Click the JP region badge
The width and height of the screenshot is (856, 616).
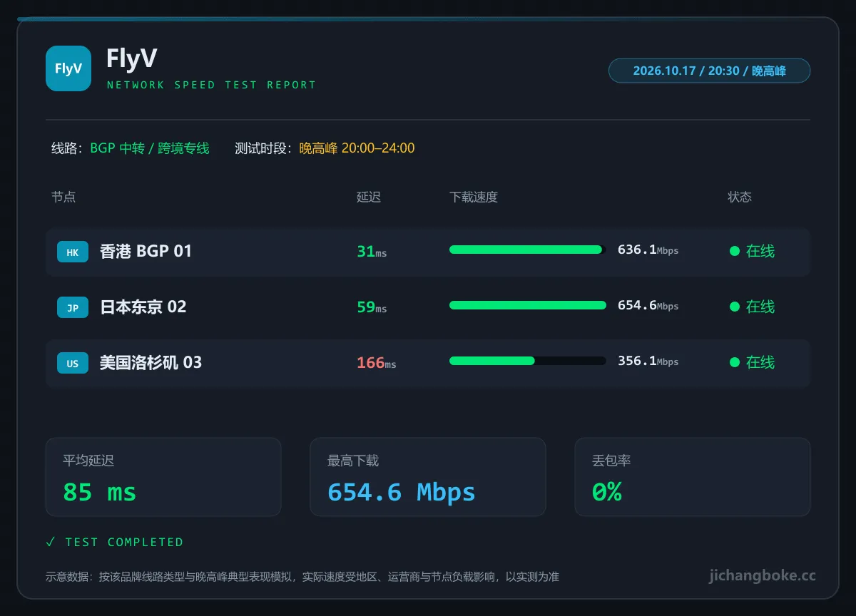[73, 307]
